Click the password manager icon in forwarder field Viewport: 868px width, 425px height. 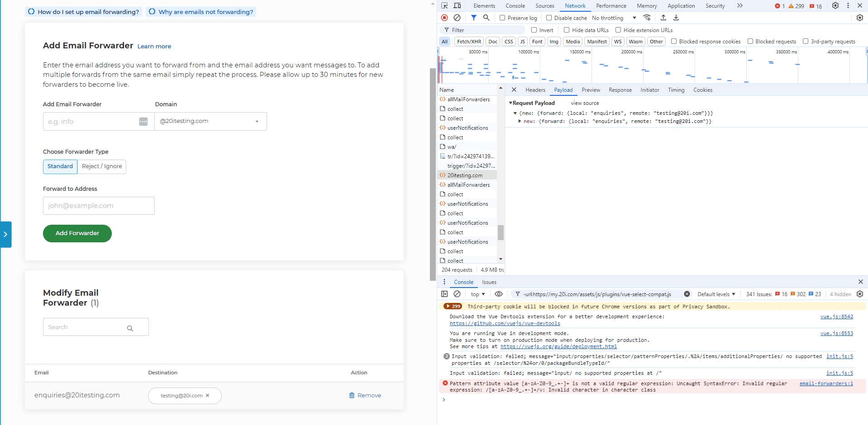click(143, 122)
